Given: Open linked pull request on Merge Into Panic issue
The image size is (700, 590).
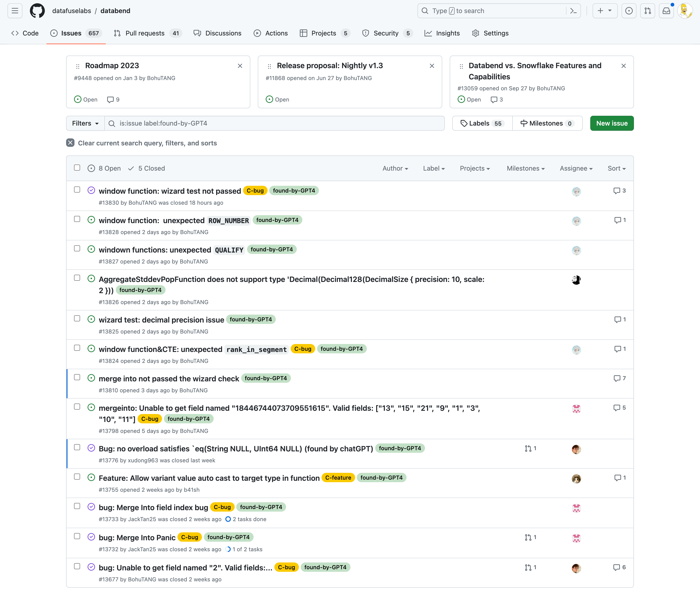Looking at the screenshot, I should (530, 537).
